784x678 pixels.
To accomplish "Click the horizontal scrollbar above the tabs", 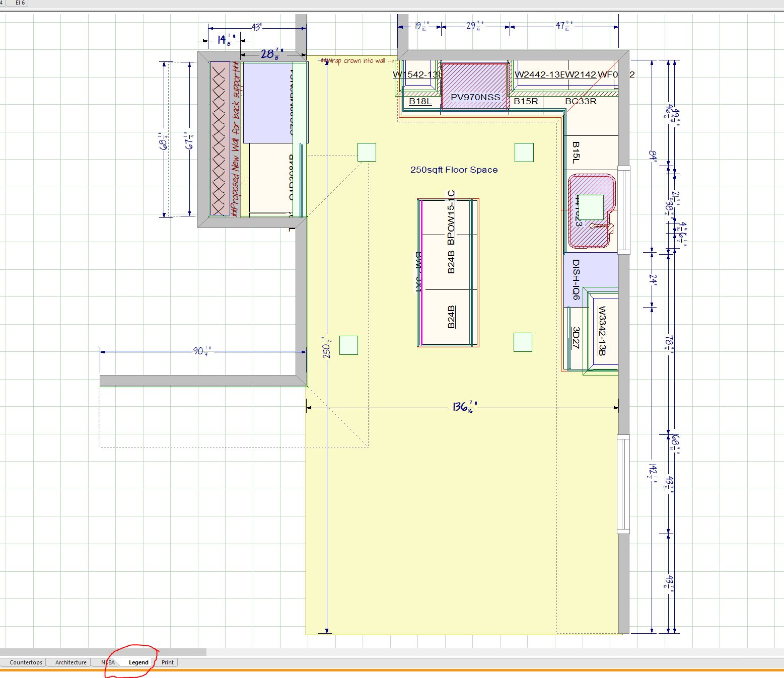I will (x=103, y=652).
